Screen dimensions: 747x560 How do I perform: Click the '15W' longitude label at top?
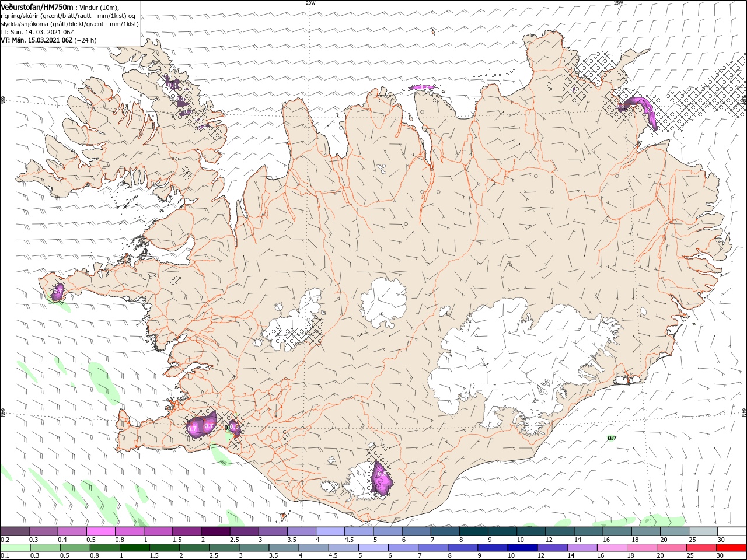[618, 3]
